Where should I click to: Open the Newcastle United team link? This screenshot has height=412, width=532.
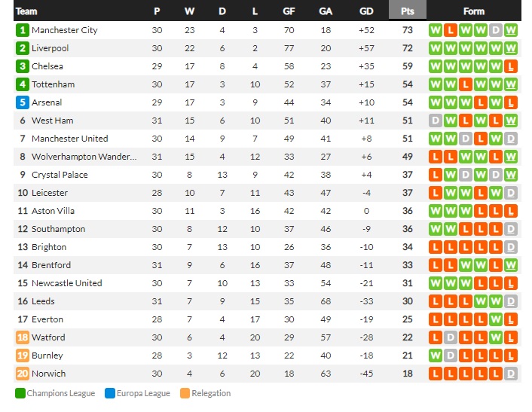[x=67, y=283]
